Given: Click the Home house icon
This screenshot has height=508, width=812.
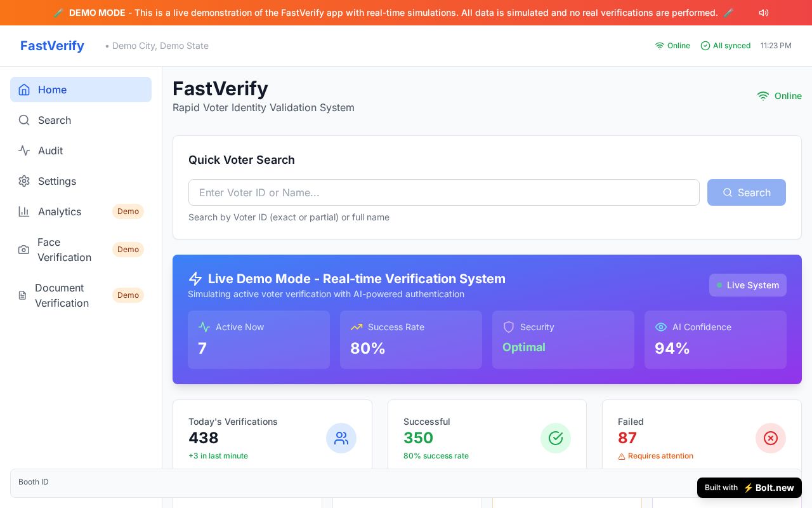Looking at the screenshot, I should (x=24, y=90).
